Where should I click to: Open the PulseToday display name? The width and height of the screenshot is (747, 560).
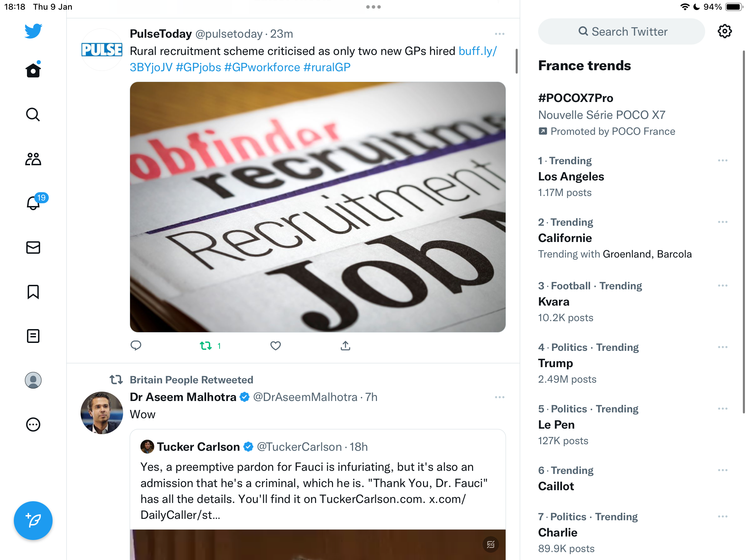point(161,34)
